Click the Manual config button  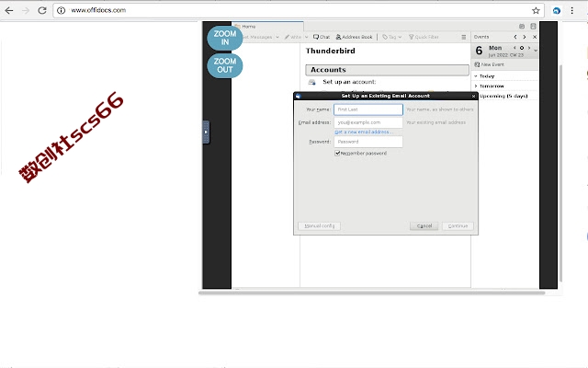(x=319, y=226)
